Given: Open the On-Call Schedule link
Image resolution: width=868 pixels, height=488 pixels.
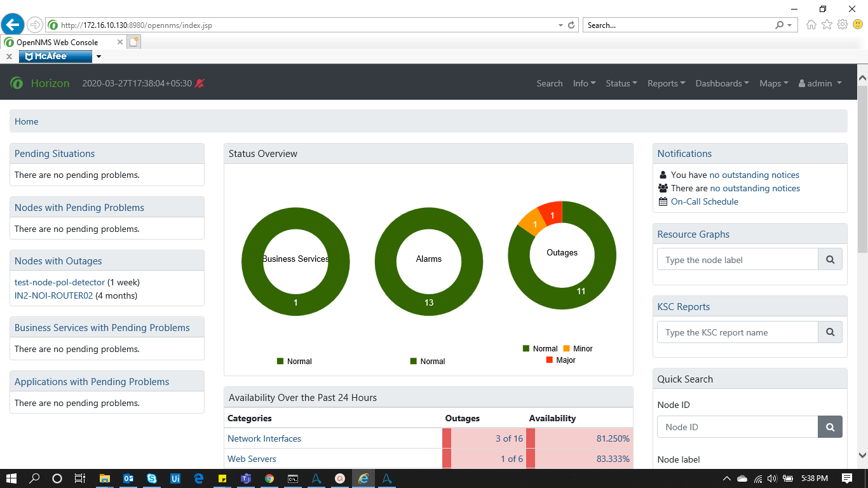Looking at the screenshot, I should 704,201.
